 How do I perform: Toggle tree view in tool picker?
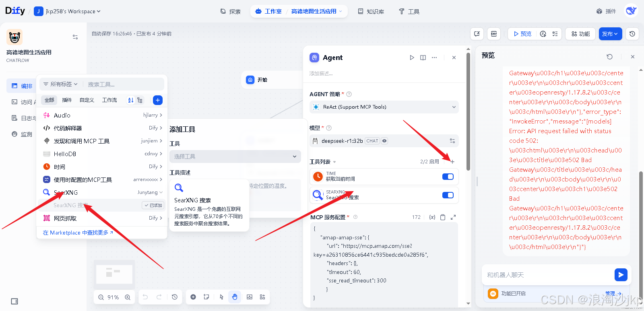[140, 100]
